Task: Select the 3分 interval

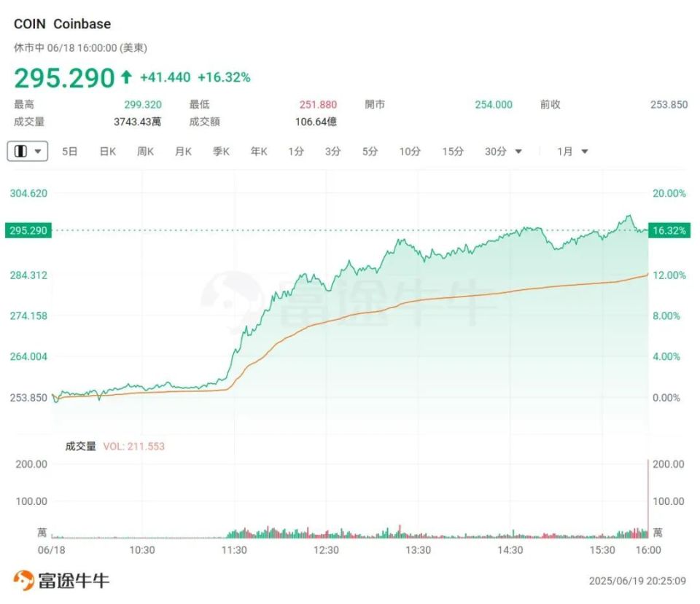Action: click(x=333, y=152)
